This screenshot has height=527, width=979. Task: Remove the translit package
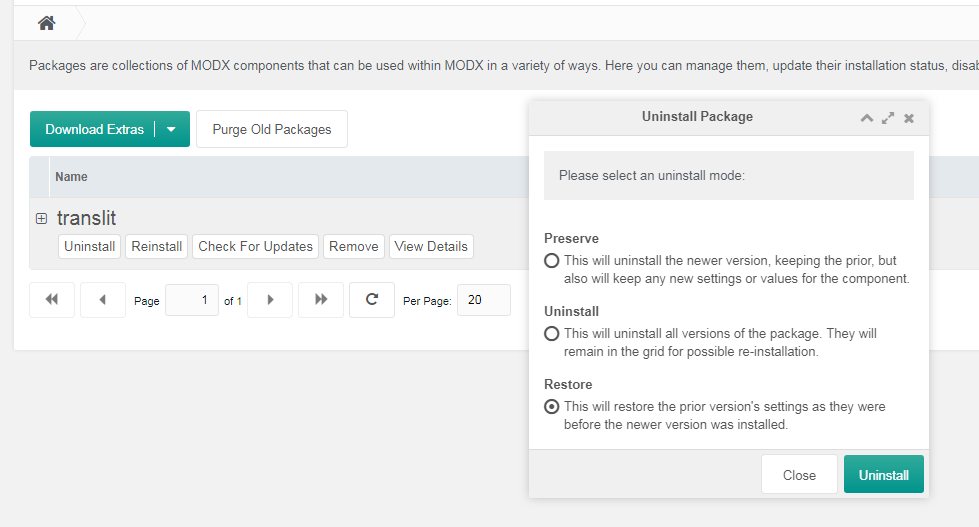coord(353,246)
